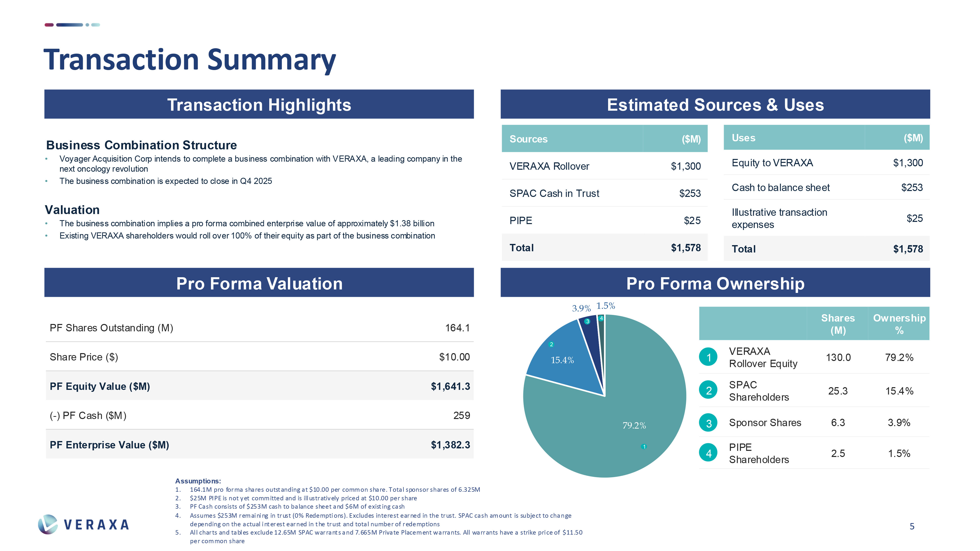Click the small marker 1 on pie chart
The width and height of the screenshot is (980, 551).
coord(644,447)
